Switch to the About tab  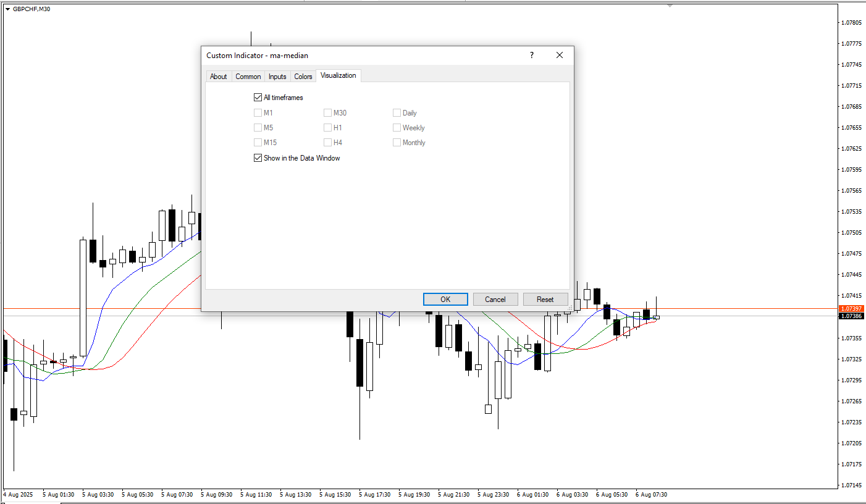click(x=218, y=77)
